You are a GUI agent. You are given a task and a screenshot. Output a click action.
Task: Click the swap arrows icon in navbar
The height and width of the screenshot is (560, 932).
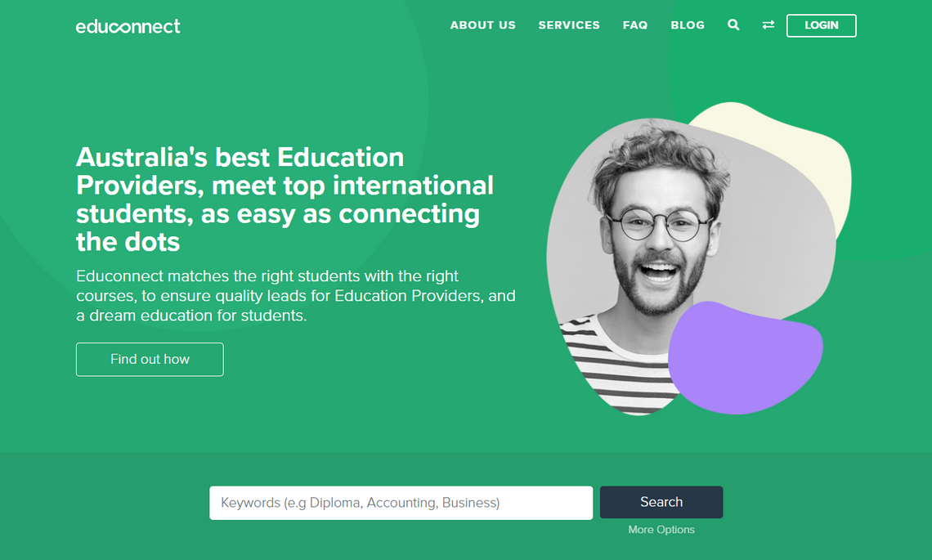pos(768,25)
